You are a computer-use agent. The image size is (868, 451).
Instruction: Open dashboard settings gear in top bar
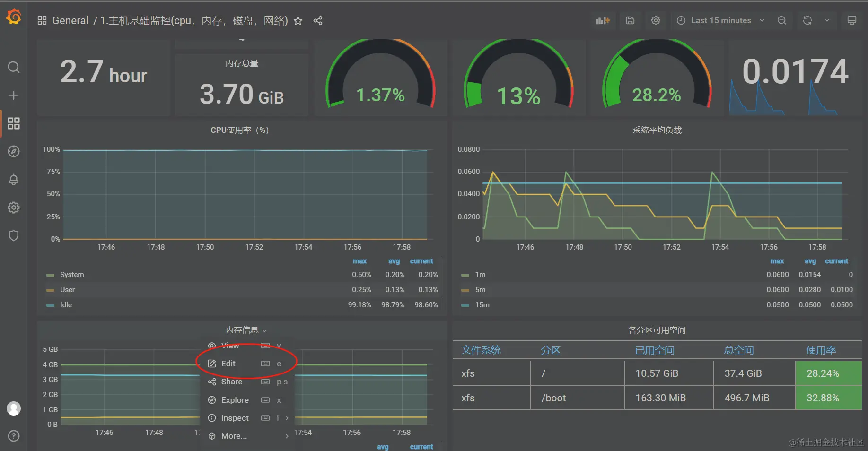tap(656, 20)
